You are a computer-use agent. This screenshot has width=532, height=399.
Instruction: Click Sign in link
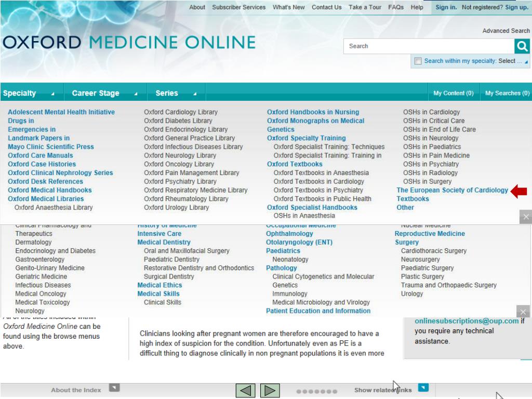[x=446, y=7]
